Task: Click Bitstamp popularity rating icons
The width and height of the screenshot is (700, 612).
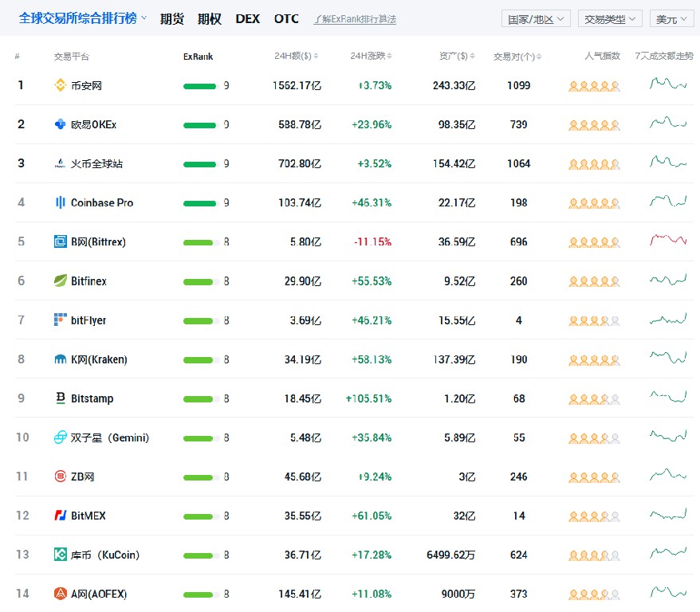Action: (x=594, y=399)
